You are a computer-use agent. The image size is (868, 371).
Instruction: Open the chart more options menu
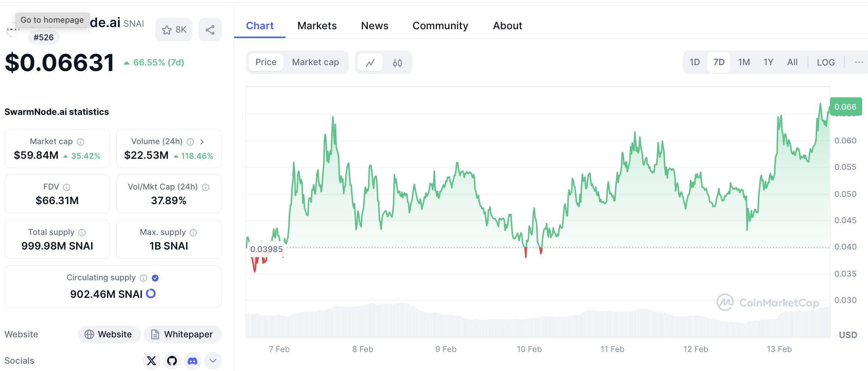click(859, 62)
